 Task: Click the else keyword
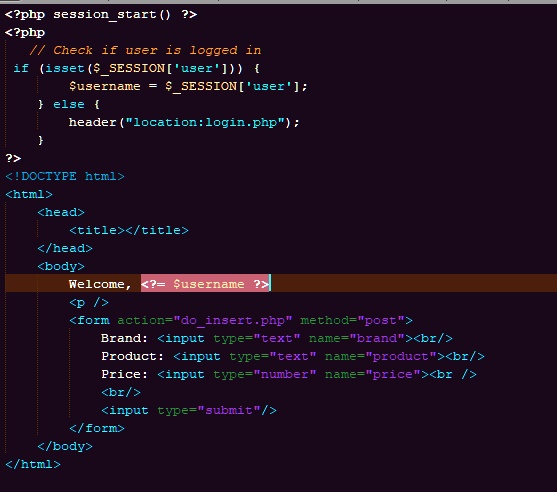tap(69, 104)
